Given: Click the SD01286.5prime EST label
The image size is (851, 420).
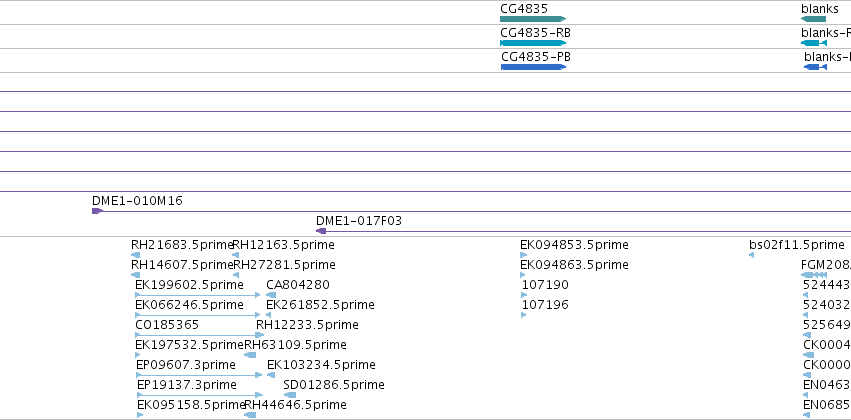Looking at the screenshot, I should [x=334, y=385].
